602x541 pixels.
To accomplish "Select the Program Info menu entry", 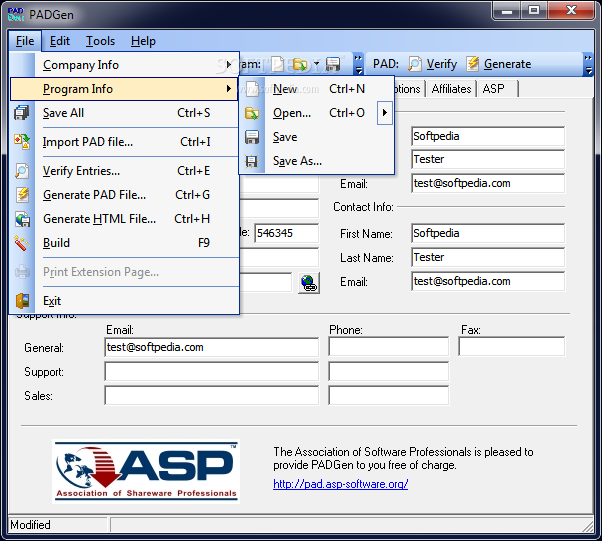I will coord(124,89).
